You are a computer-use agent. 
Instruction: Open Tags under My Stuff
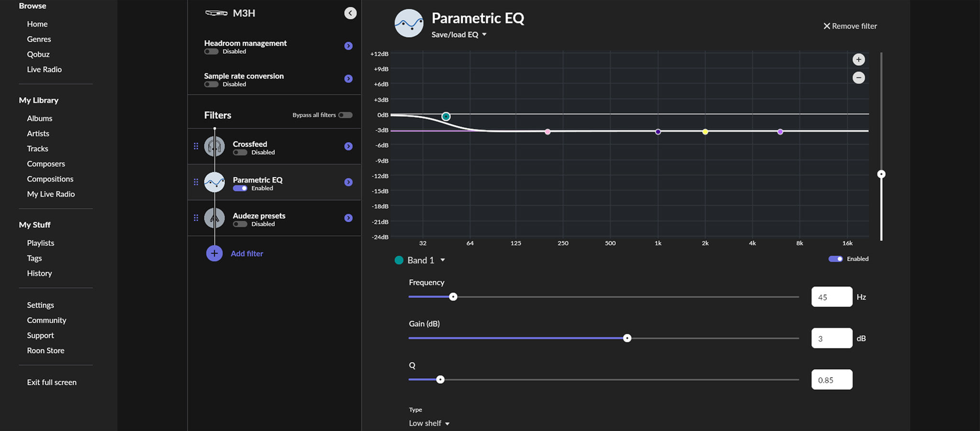point(34,258)
